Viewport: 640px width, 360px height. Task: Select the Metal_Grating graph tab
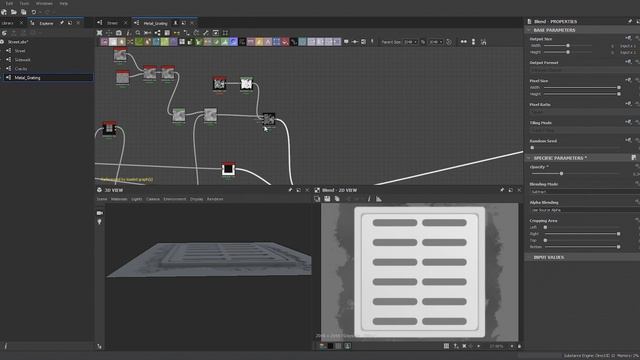point(155,23)
